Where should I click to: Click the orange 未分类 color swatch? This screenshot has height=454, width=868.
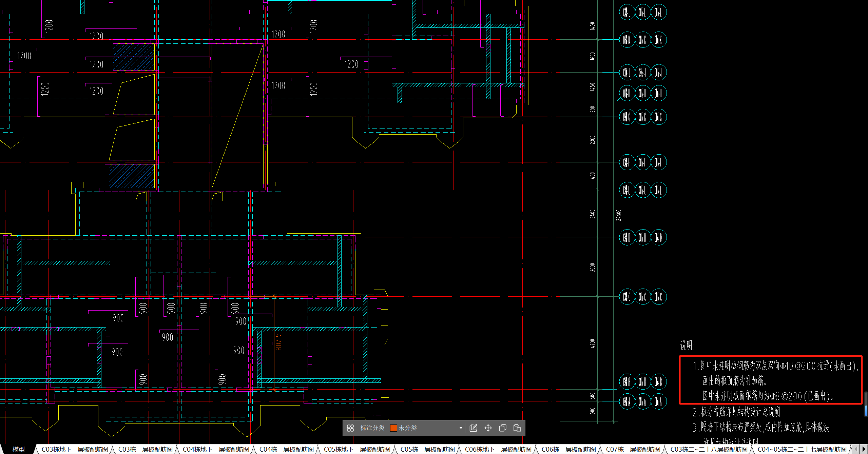(393, 428)
